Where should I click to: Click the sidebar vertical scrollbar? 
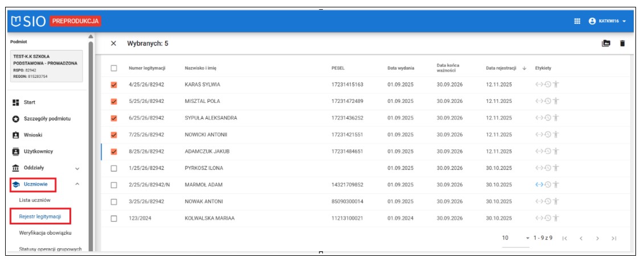pos(91,142)
